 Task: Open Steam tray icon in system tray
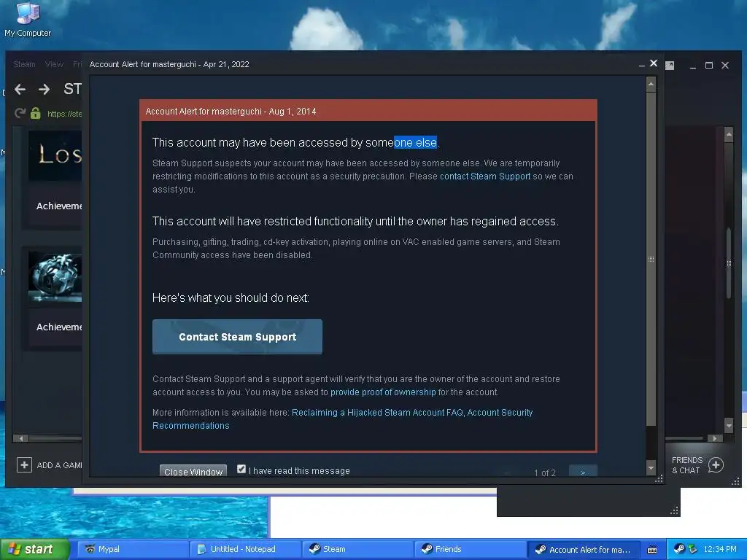pos(679,549)
